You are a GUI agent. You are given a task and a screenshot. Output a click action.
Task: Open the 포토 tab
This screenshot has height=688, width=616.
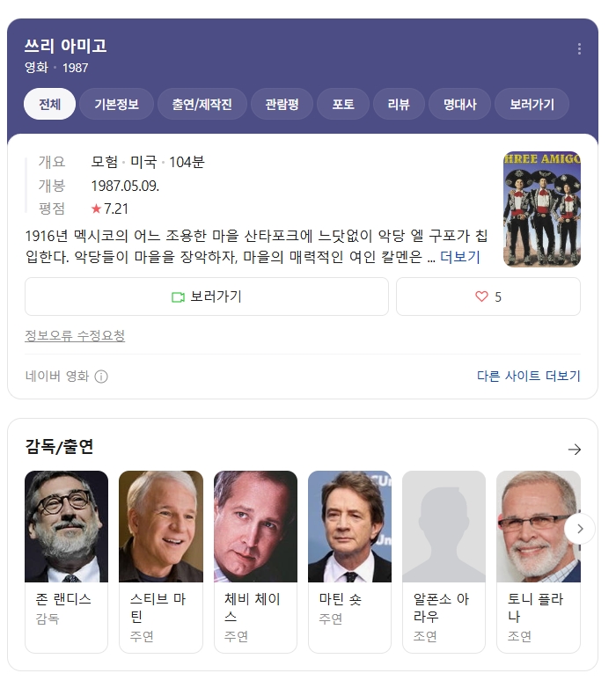tap(342, 104)
